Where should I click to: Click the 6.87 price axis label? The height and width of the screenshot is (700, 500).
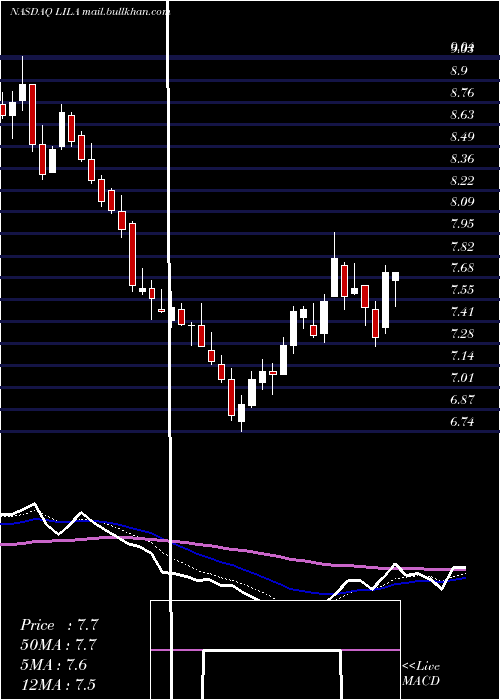coord(462,399)
